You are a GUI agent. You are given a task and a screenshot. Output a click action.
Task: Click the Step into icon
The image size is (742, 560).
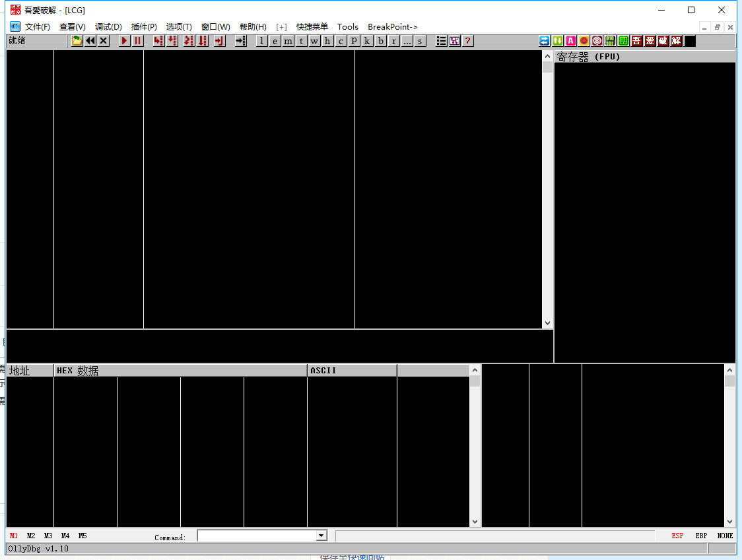158,41
